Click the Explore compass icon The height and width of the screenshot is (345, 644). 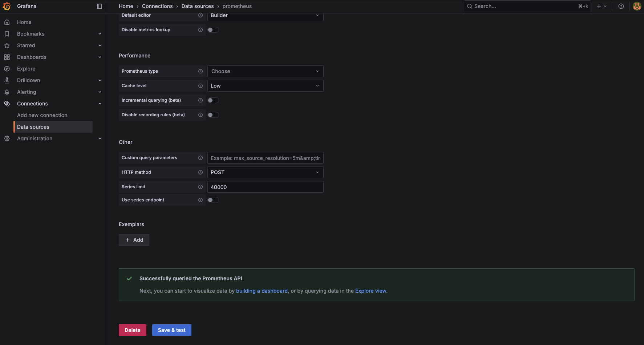7,69
